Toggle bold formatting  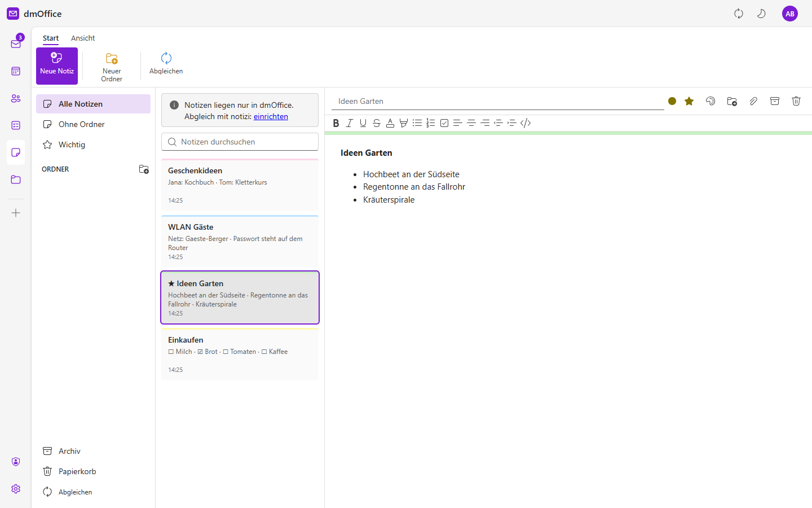pos(336,123)
